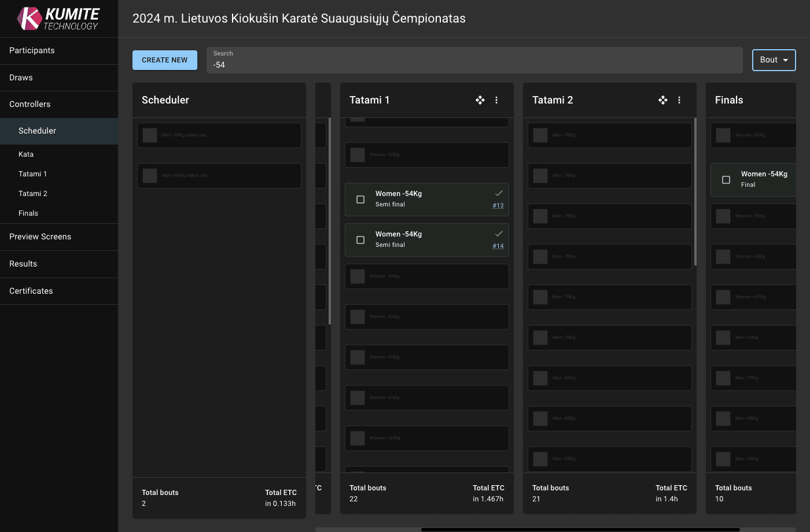Open the three-dot options icon on Tatami 2
The image size is (810, 532).
(x=679, y=99)
